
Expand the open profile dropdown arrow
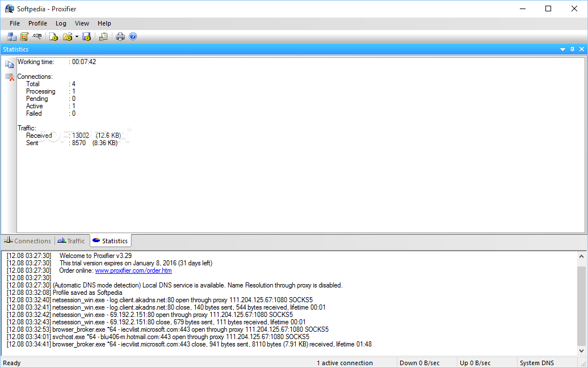(x=77, y=36)
